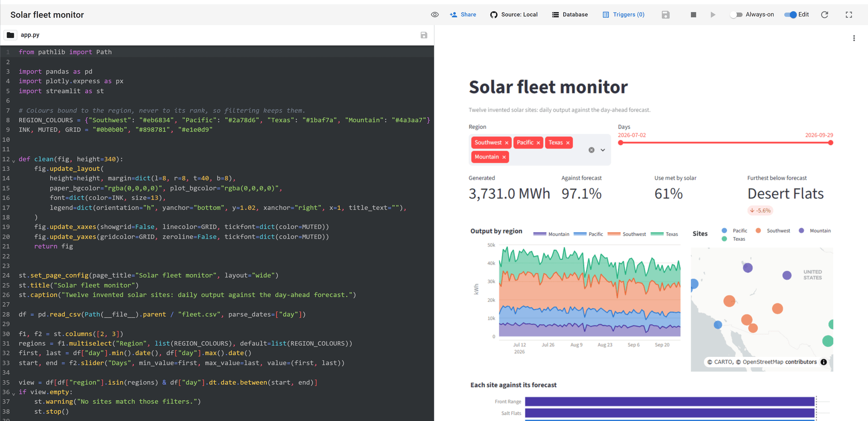This screenshot has height=421, width=868.
Task: Click the refresh icon in top bar
Action: tap(825, 14)
